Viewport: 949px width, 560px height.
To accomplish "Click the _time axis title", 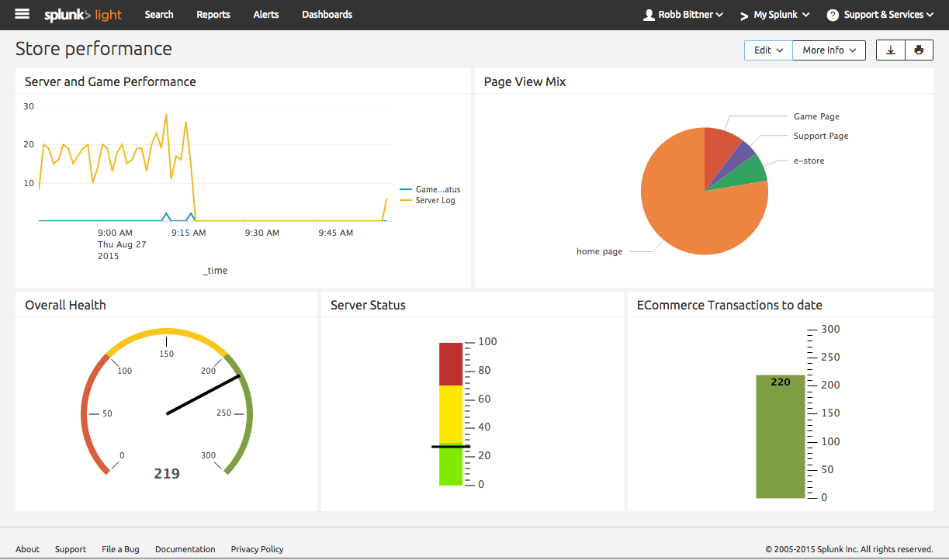I will [216, 271].
